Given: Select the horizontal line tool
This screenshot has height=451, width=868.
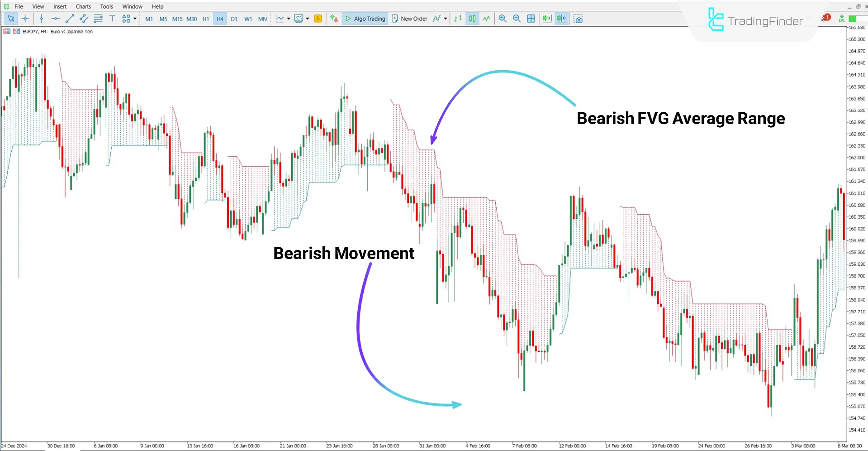Looking at the screenshot, I should pyautogui.click(x=56, y=19).
